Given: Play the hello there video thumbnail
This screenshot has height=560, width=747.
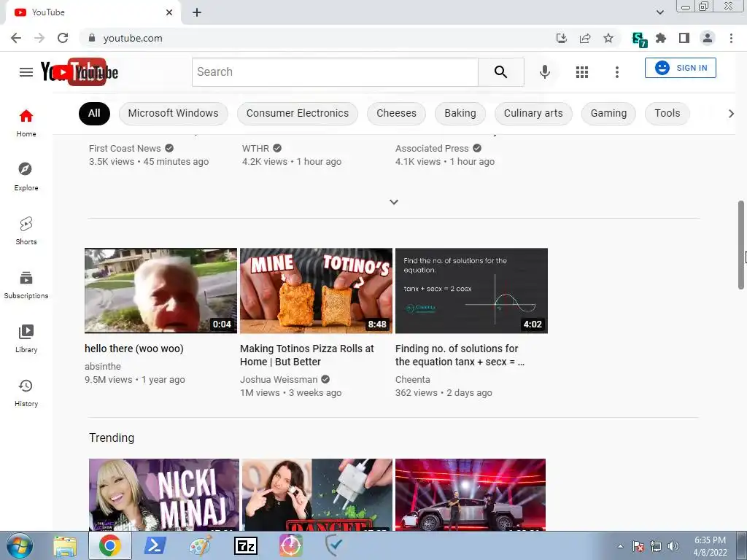Looking at the screenshot, I should [x=160, y=290].
